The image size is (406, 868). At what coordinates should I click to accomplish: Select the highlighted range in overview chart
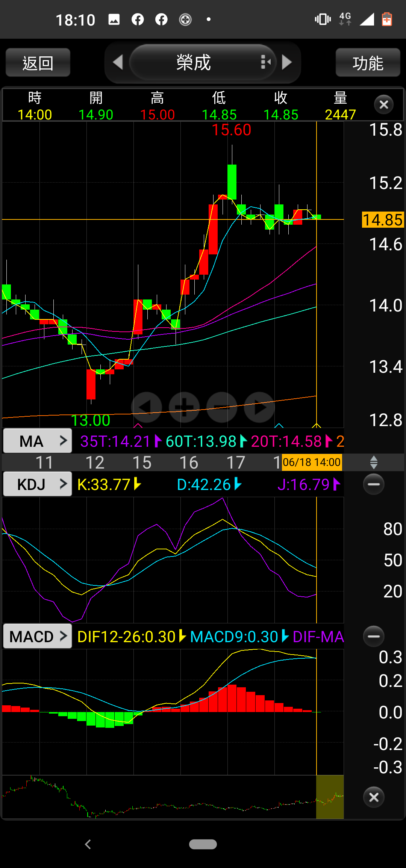pos(330,797)
